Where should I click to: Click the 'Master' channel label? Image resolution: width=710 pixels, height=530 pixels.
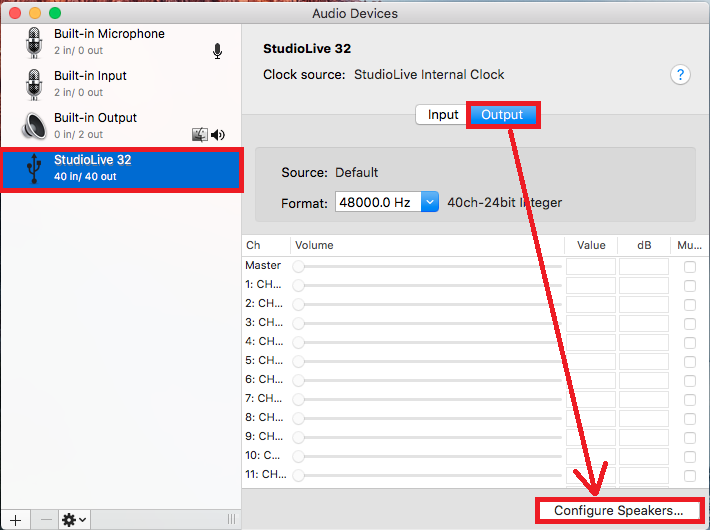click(263, 265)
